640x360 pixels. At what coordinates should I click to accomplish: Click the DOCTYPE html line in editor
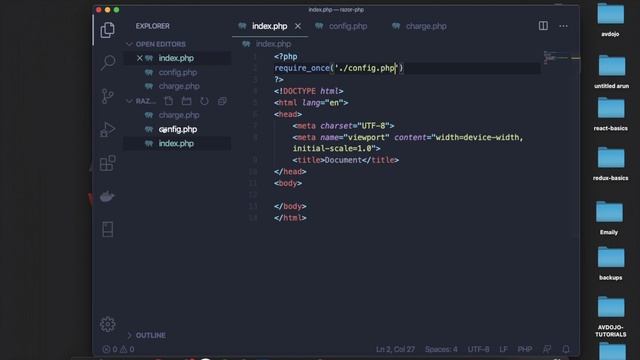click(x=309, y=91)
